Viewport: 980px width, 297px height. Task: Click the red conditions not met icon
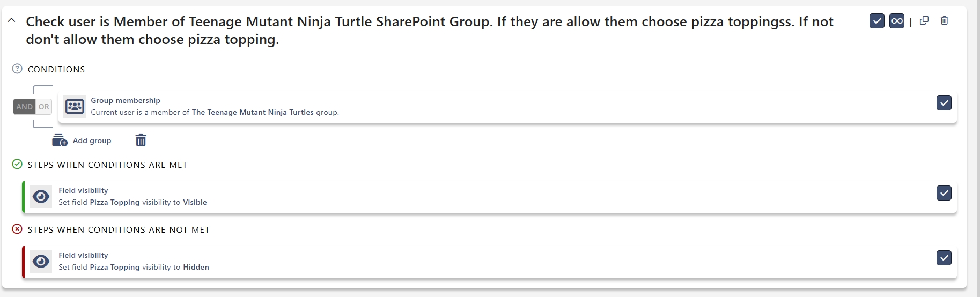pos(17,229)
